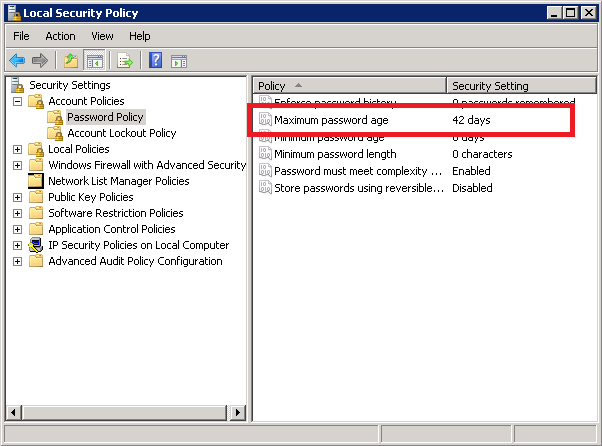Image resolution: width=602 pixels, height=446 pixels.
Task: Select Account Lockout Policy in tree
Action: (122, 133)
